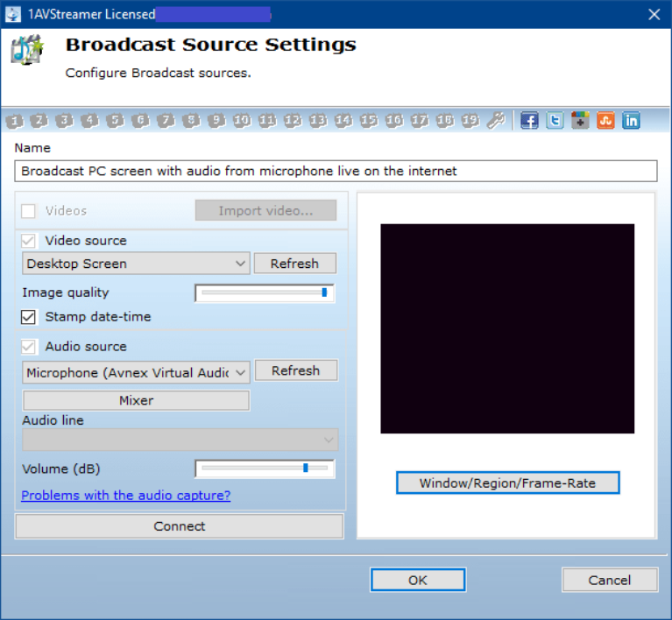Screen dimensions: 672x620
Task: Select preset number 17 icon
Action: 420,121
